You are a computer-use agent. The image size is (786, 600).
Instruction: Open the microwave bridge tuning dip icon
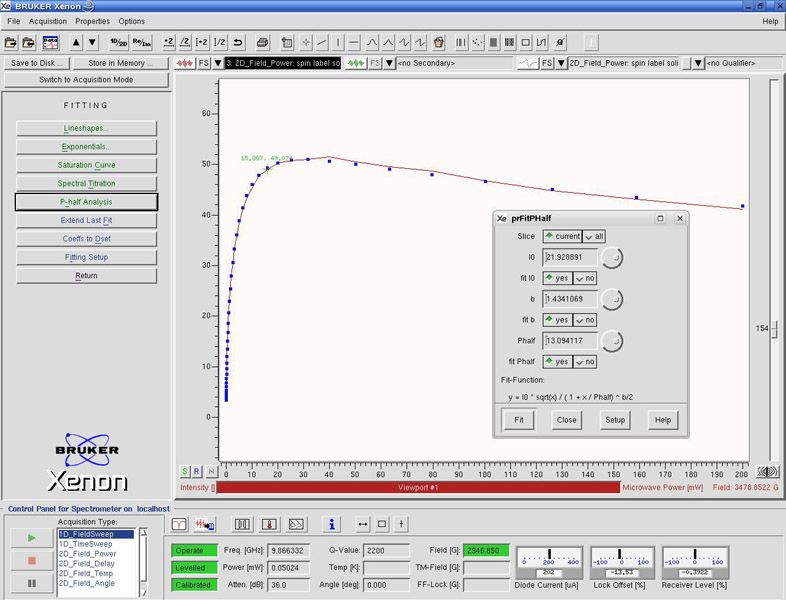click(x=179, y=524)
